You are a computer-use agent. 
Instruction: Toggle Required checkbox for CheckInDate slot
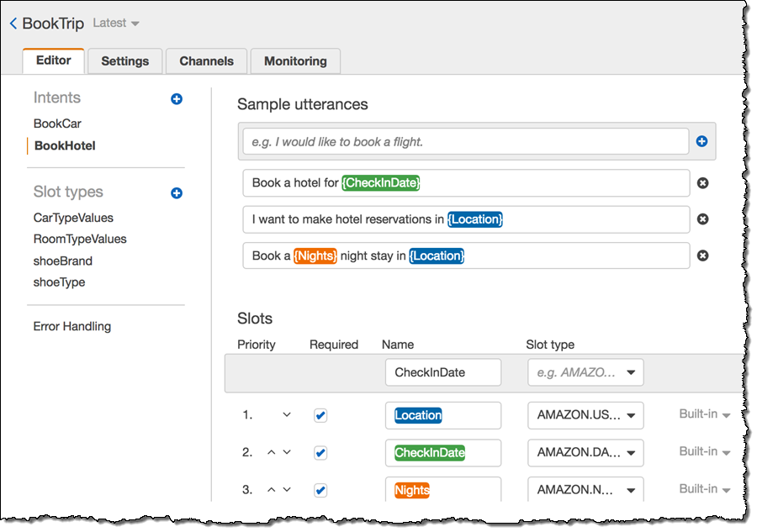click(x=320, y=452)
